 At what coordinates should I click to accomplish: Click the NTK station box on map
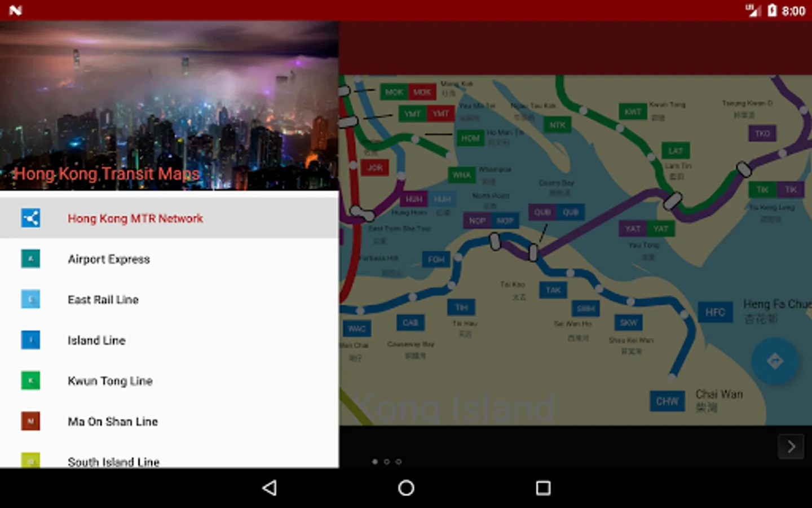(x=558, y=125)
